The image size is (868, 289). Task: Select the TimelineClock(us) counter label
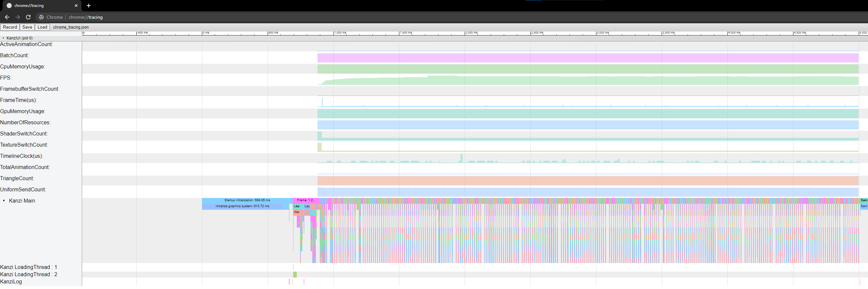(22, 156)
